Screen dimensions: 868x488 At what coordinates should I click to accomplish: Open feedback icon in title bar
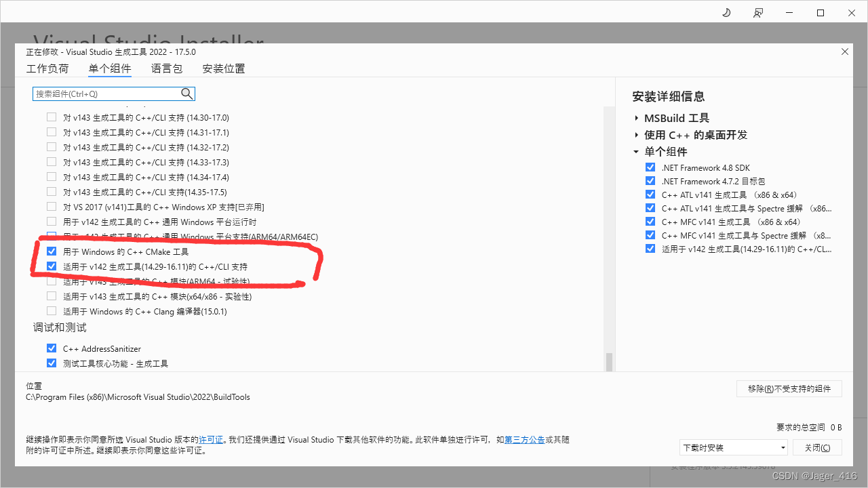(757, 13)
